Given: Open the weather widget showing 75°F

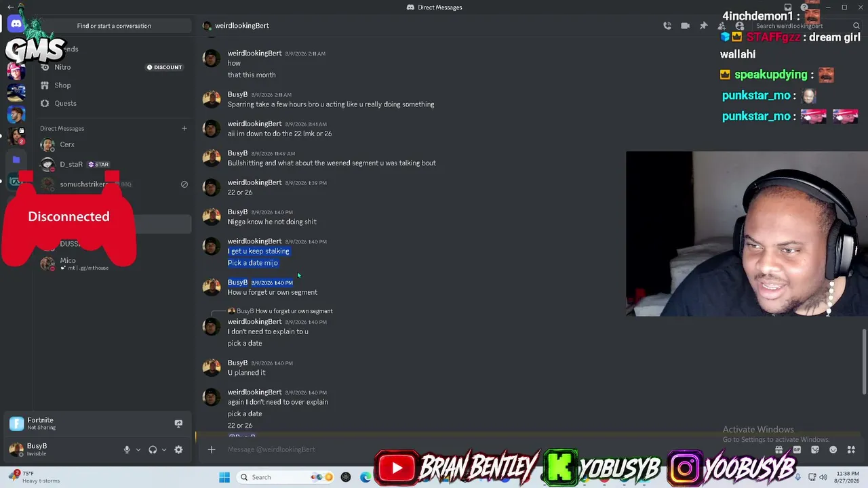Looking at the screenshot, I should coord(35,477).
